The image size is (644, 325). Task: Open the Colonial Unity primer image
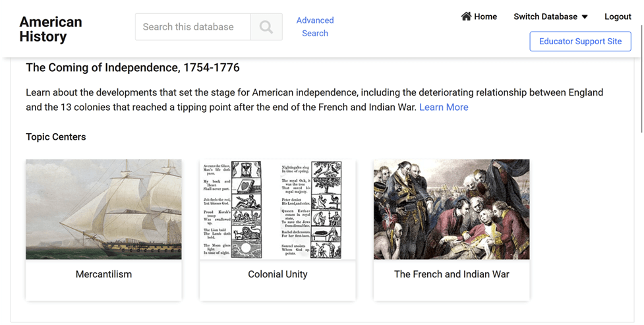pyautogui.click(x=278, y=209)
